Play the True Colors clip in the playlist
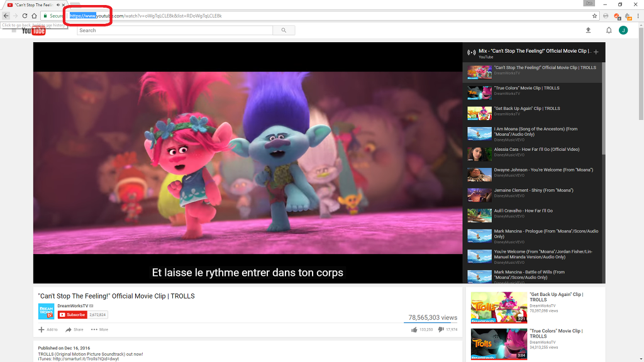644x362 pixels. (532, 93)
